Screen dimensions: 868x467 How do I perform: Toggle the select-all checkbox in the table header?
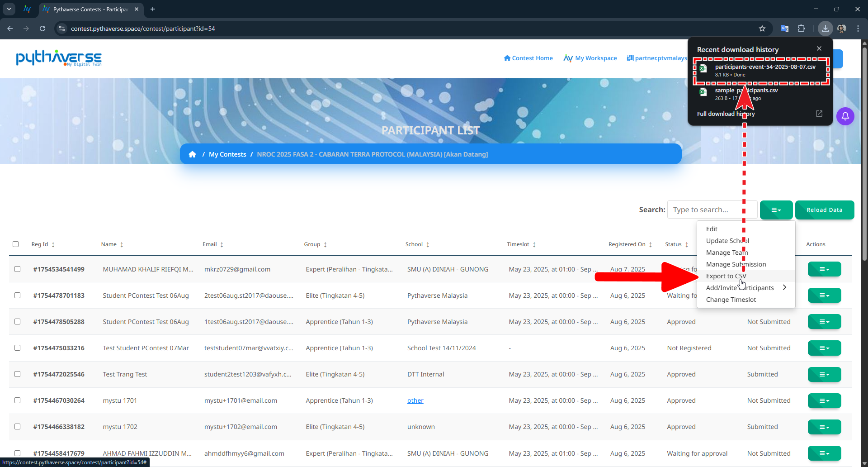coord(16,244)
